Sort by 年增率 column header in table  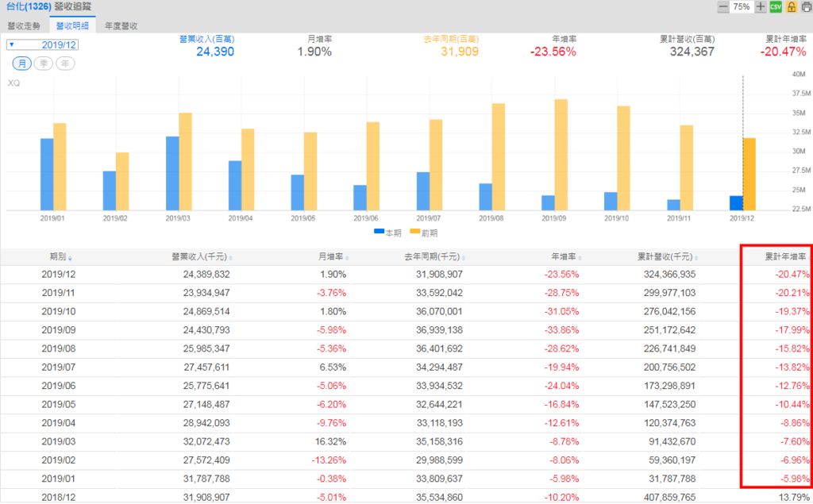[566, 256]
